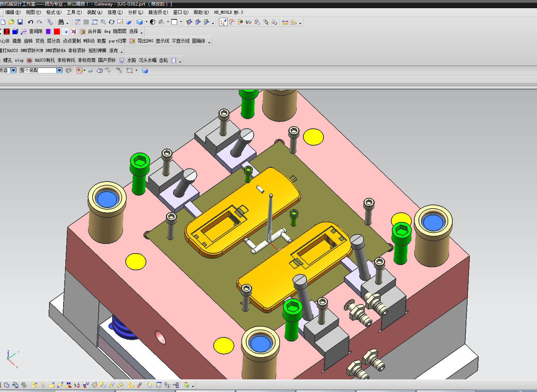The height and width of the screenshot is (392, 537).
Task: Click the 国产顶针 button
Action: coord(107,60)
